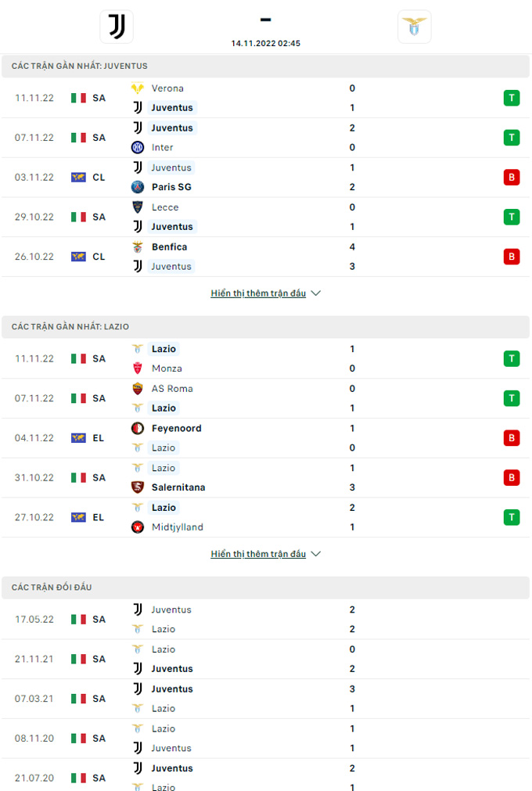Open 'Hiển thị thêm trận đấu' under Juventus
532x791 pixels.
[x=258, y=293]
